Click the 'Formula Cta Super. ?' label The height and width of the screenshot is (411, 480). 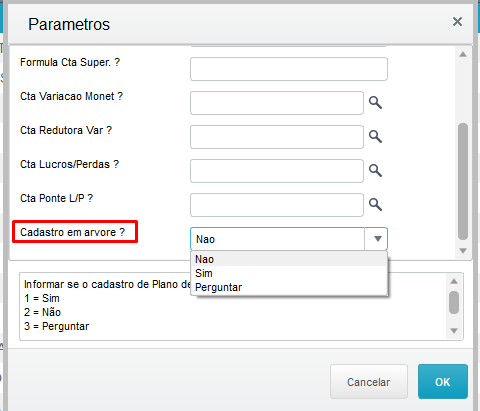[x=70, y=62]
